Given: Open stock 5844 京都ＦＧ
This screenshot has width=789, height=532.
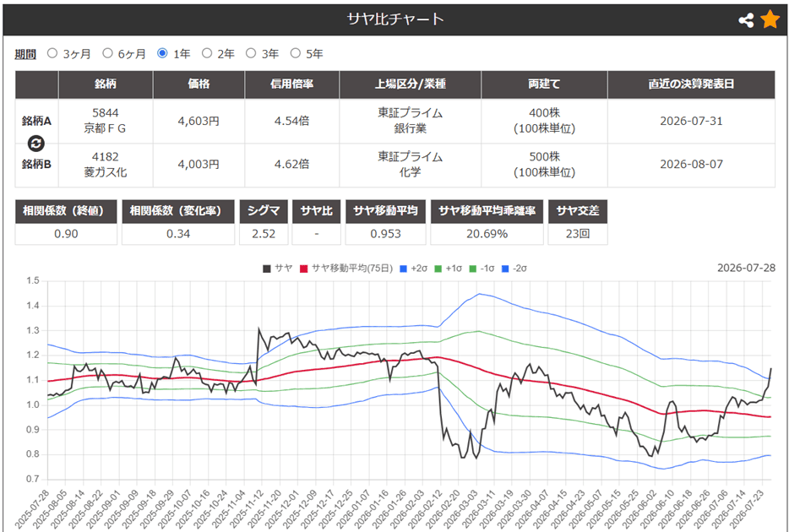Looking at the screenshot, I should [105, 121].
